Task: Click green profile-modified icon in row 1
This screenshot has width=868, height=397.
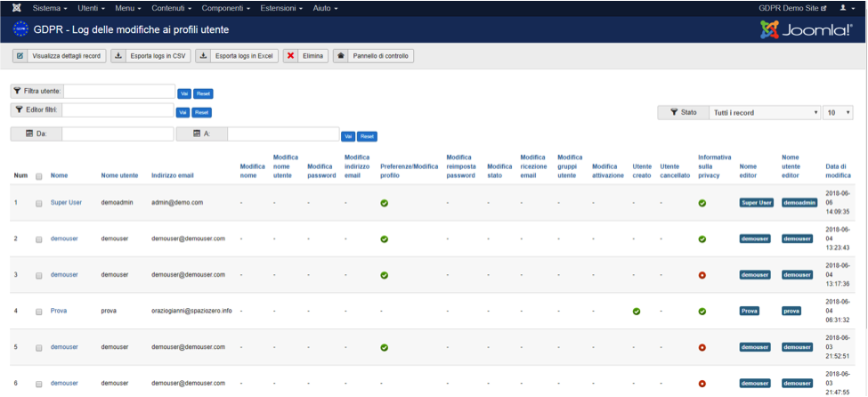Action: (385, 203)
